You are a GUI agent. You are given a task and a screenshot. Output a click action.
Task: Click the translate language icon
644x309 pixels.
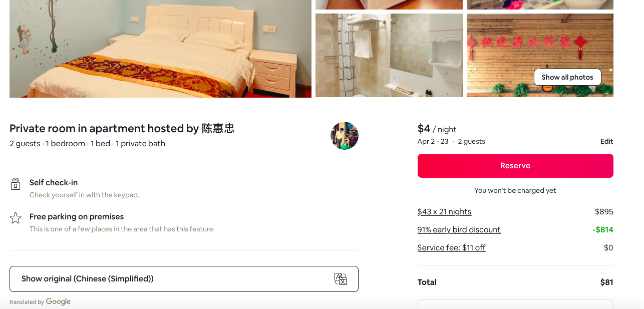(x=341, y=279)
